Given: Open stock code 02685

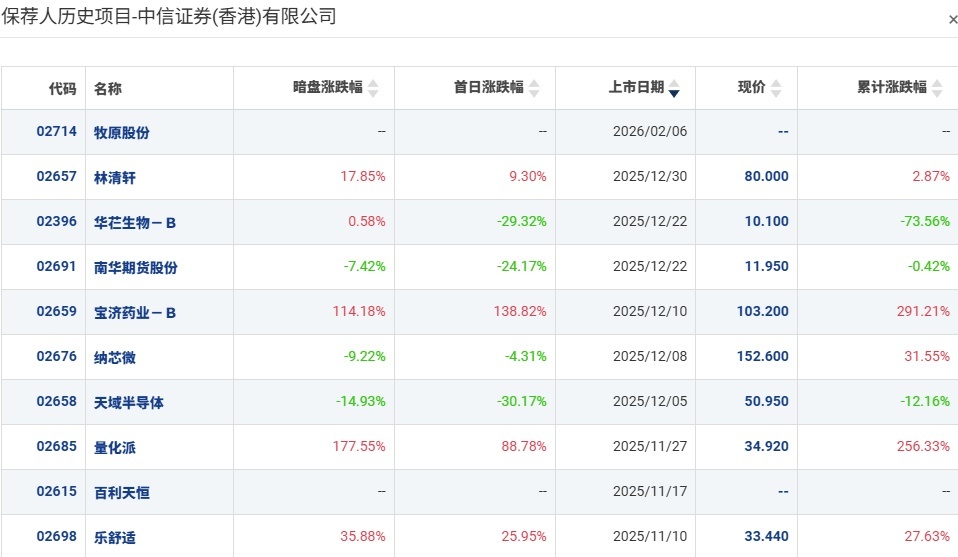Looking at the screenshot, I should [57, 446].
